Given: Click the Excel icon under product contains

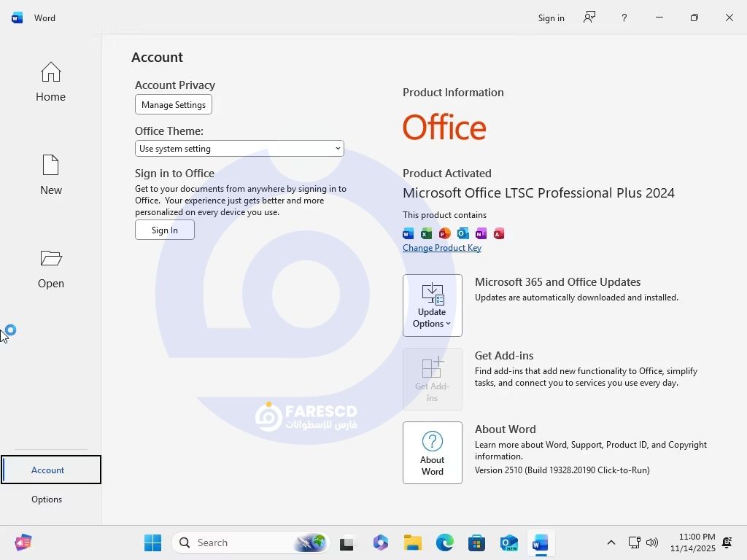Looking at the screenshot, I should (426, 233).
